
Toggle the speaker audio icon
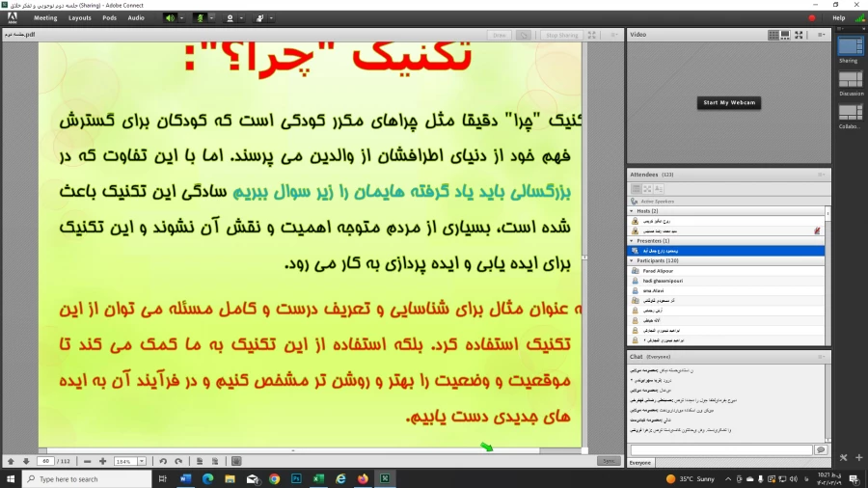pyautogui.click(x=169, y=17)
